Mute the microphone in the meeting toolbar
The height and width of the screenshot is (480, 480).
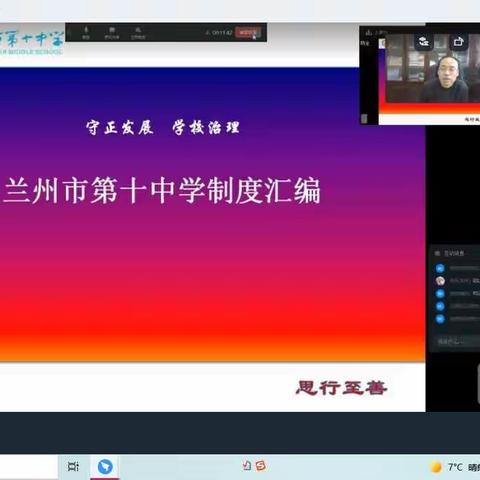(x=86, y=33)
